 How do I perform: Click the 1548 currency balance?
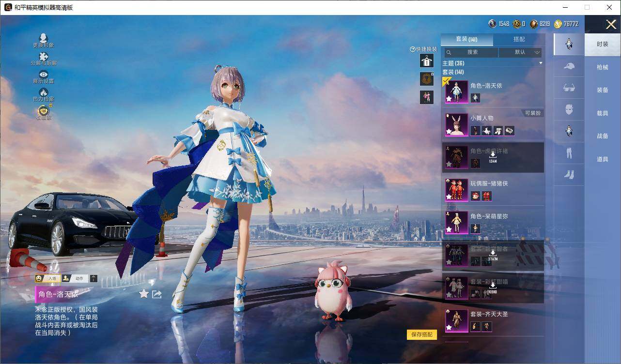pos(499,24)
